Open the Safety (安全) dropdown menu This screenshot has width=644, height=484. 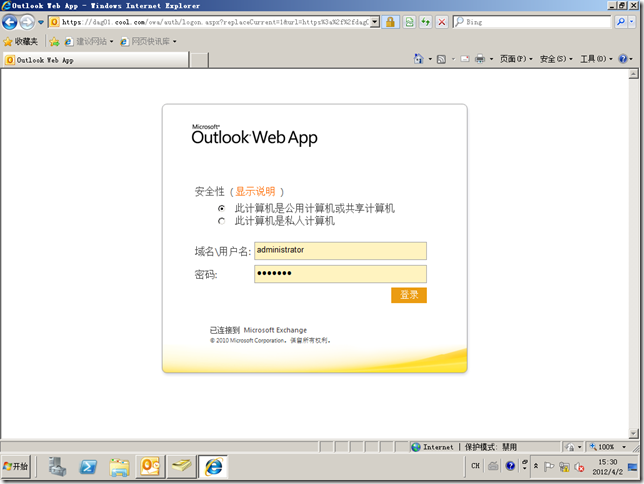coord(555,60)
